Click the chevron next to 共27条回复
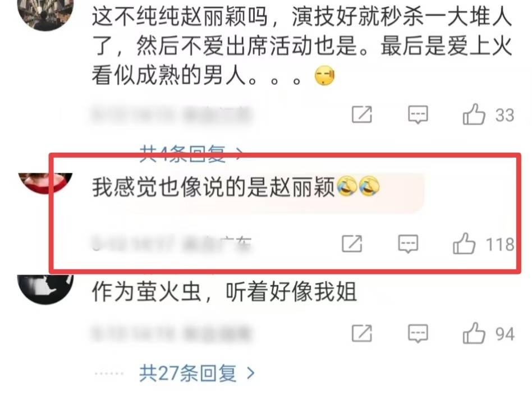 point(251,373)
